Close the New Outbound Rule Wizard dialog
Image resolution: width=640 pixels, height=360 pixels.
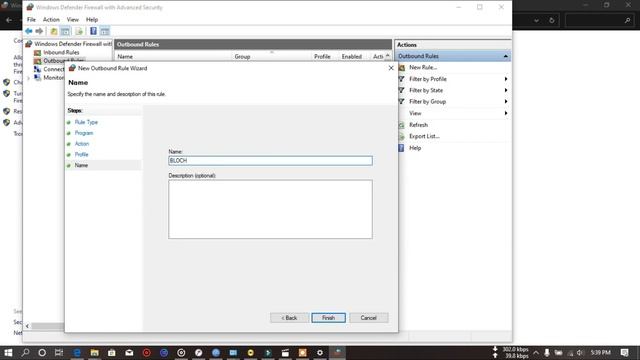391,68
